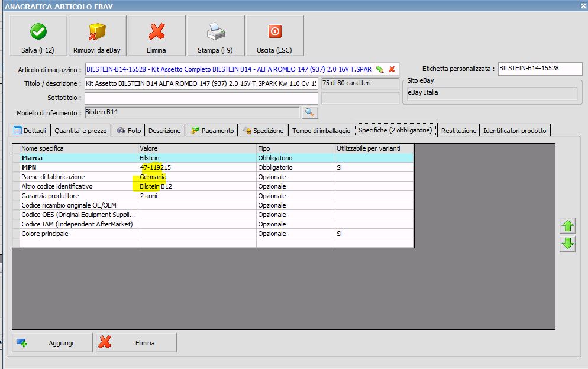Image resolution: width=588 pixels, height=369 pixels.
Task: Click the Nome specifica column header
Action: pos(79,148)
